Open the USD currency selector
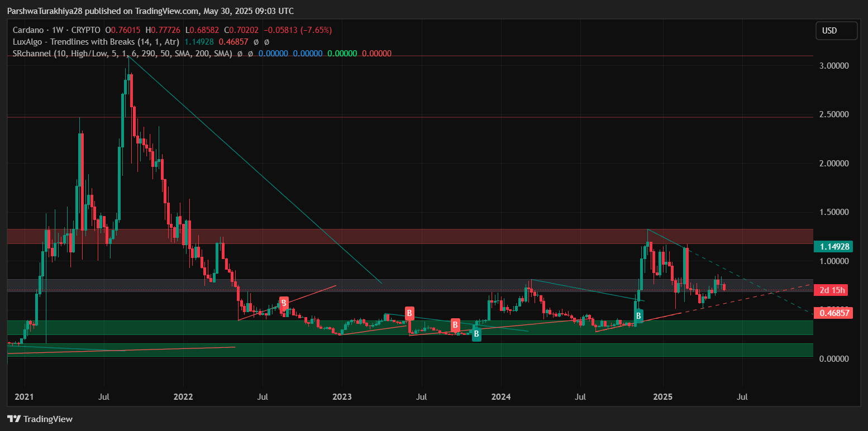 [836, 31]
